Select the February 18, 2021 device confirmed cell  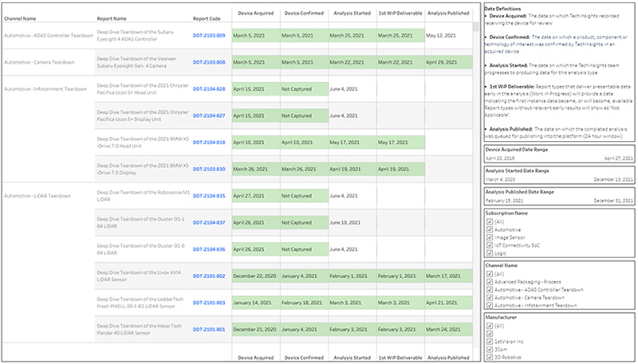[305, 303]
